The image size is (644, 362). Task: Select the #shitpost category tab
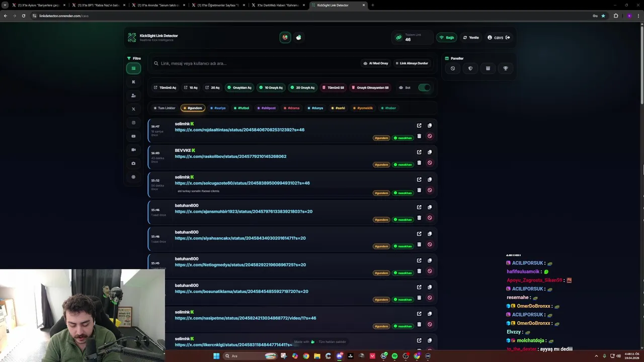pos(266,108)
